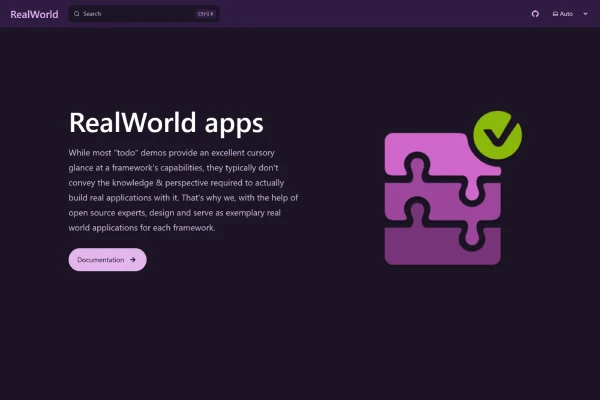Click arrow icon inside Documentation button
This screenshot has height=400, width=600.
(x=133, y=260)
